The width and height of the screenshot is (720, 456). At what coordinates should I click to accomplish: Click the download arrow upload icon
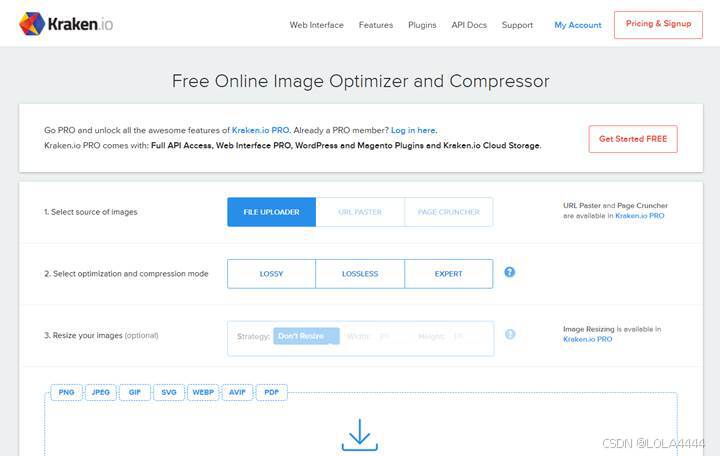tap(360, 434)
